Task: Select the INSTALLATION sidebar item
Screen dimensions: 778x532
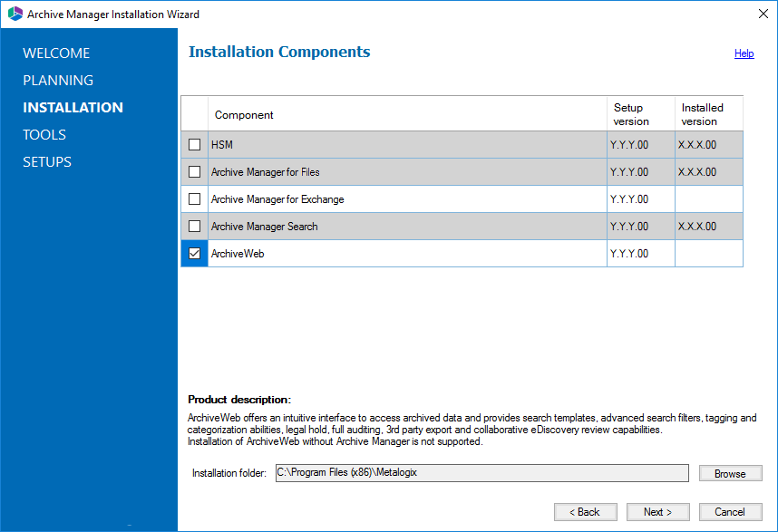Action: pos(73,108)
